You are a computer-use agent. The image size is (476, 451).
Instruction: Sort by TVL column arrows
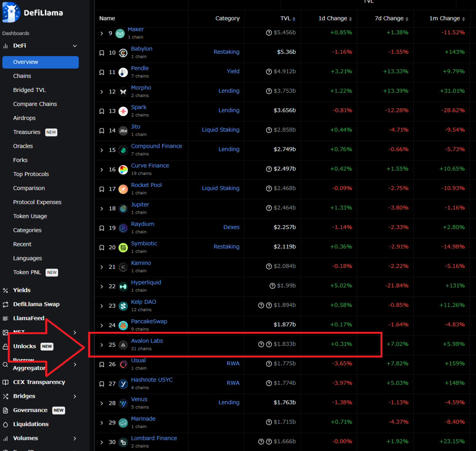pyautogui.click(x=294, y=19)
